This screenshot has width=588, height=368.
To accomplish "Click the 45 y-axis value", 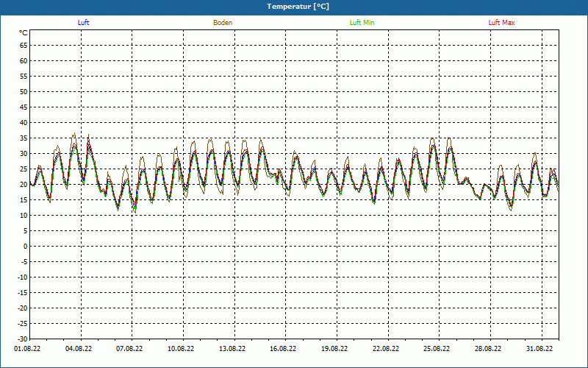I will pyautogui.click(x=24, y=107).
